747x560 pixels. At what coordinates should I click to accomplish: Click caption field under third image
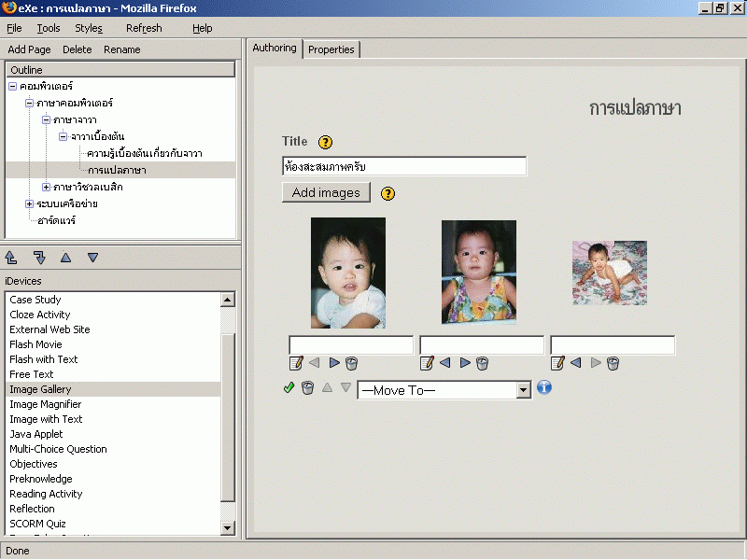tap(613, 344)
